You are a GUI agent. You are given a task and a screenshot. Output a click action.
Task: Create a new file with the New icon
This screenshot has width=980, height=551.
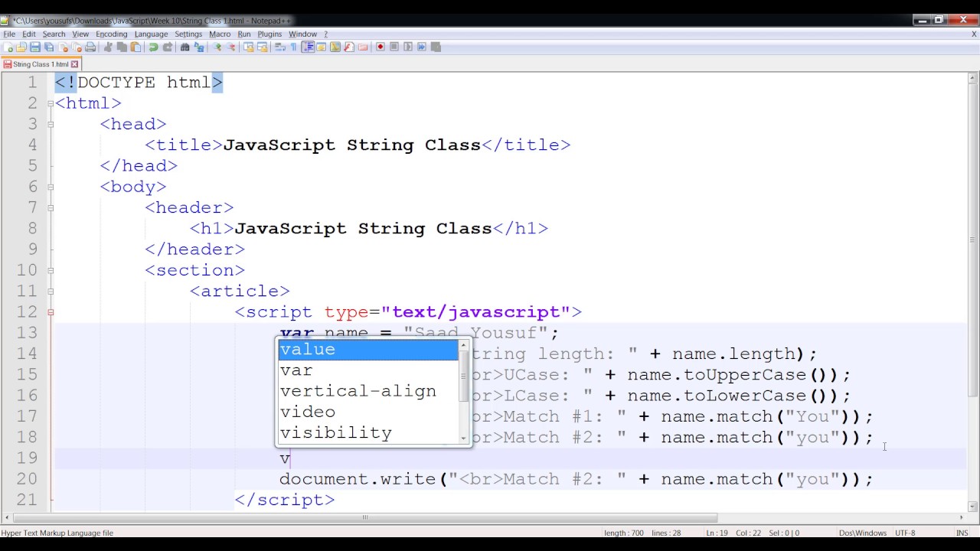coord(8,47)
